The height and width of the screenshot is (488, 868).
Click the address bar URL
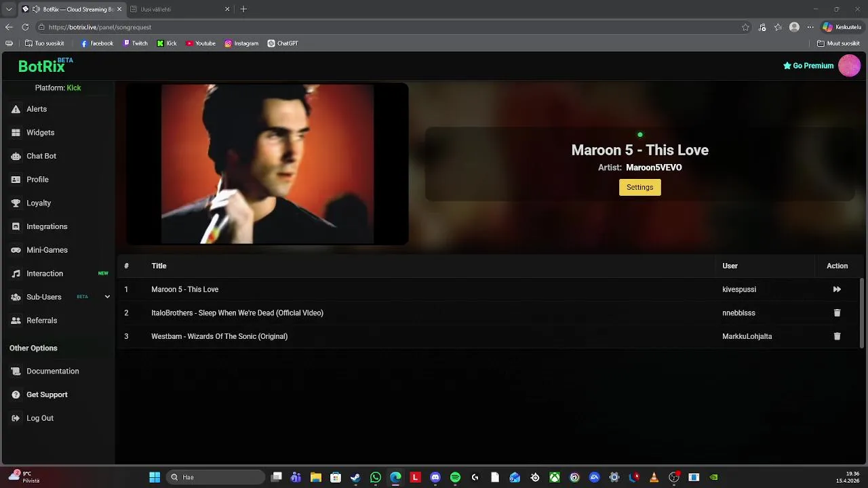(x=100, y=27)
